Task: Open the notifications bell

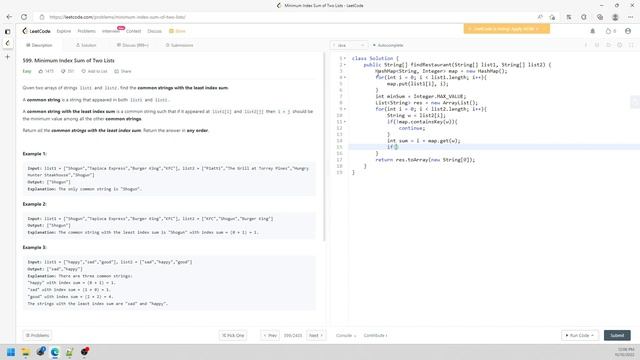Action: pyautogui.click(x=593, y=31)
